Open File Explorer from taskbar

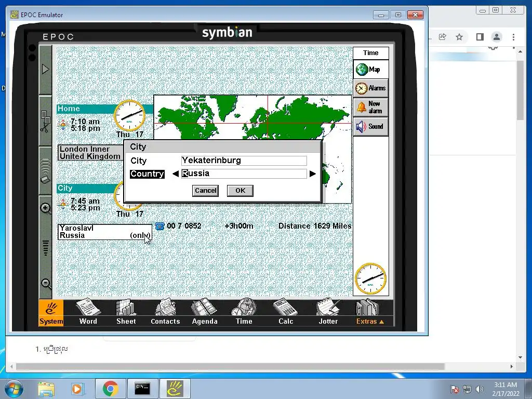pyautogui.click(x=46, y=389)
